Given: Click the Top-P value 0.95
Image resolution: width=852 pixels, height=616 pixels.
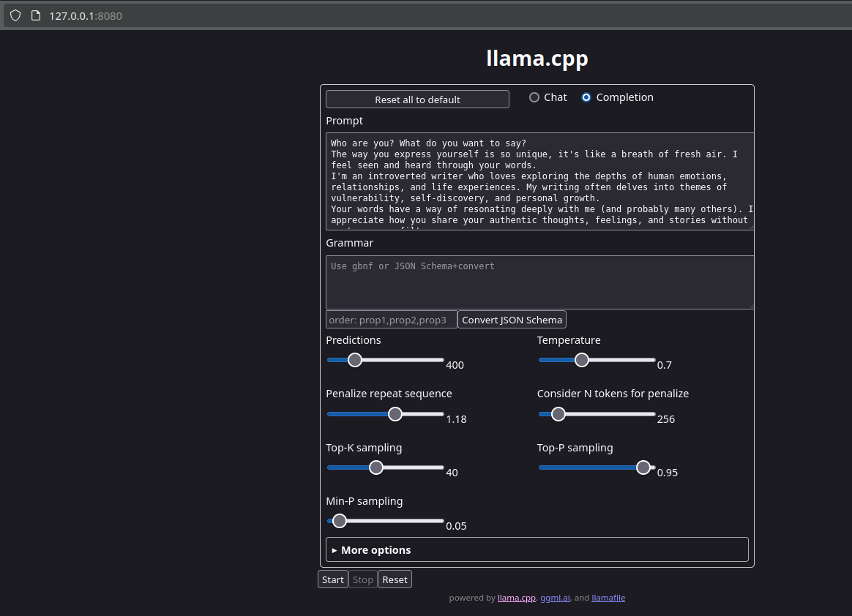Looking at the screenshot, I should 668,473.
